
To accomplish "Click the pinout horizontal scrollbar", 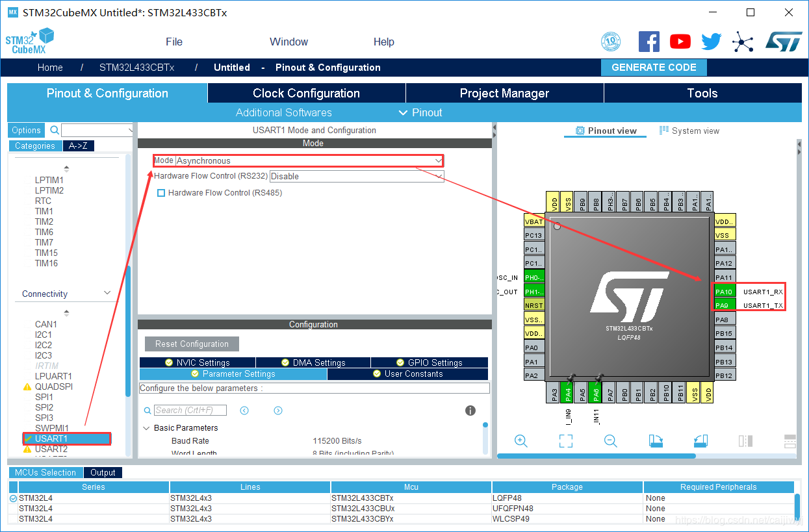I will click(x=597, y=455).
